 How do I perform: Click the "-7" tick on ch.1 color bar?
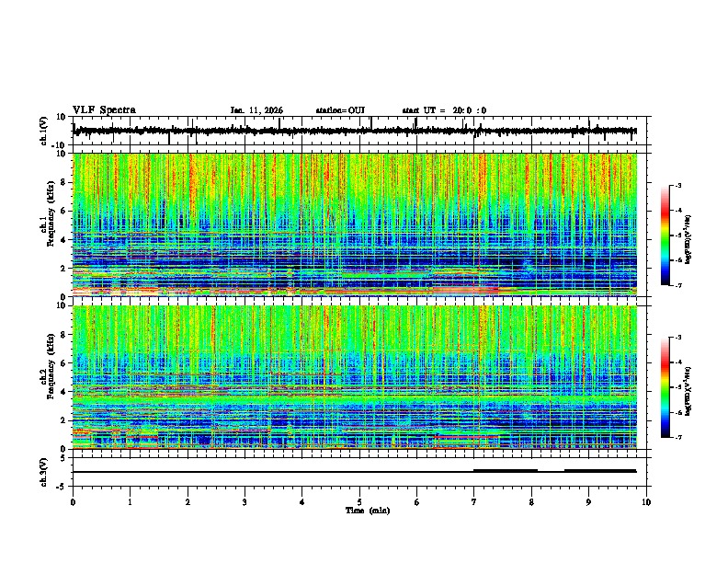(x=677, y=285)
